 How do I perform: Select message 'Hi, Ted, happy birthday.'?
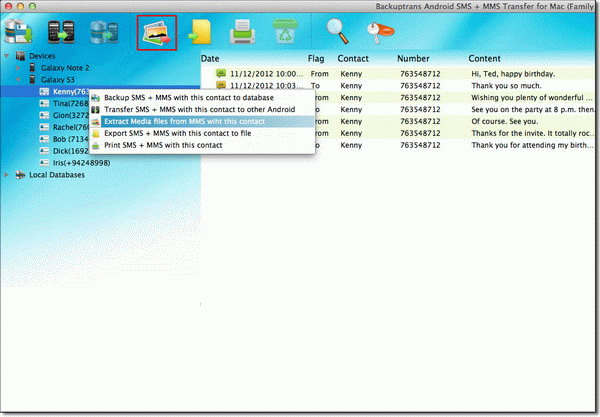[513, 74]
